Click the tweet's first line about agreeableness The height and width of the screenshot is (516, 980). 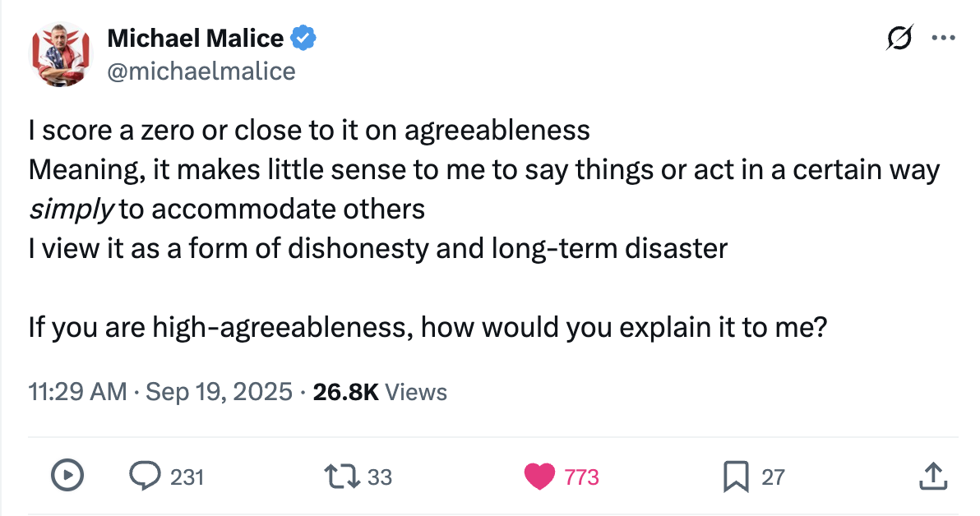click(309, 131)
